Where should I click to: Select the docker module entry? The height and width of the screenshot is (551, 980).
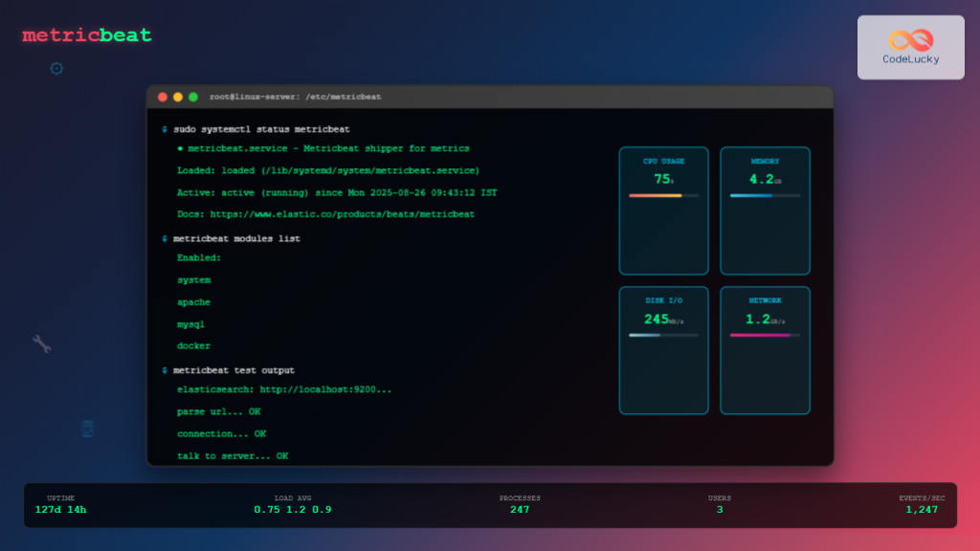point(192,346)
